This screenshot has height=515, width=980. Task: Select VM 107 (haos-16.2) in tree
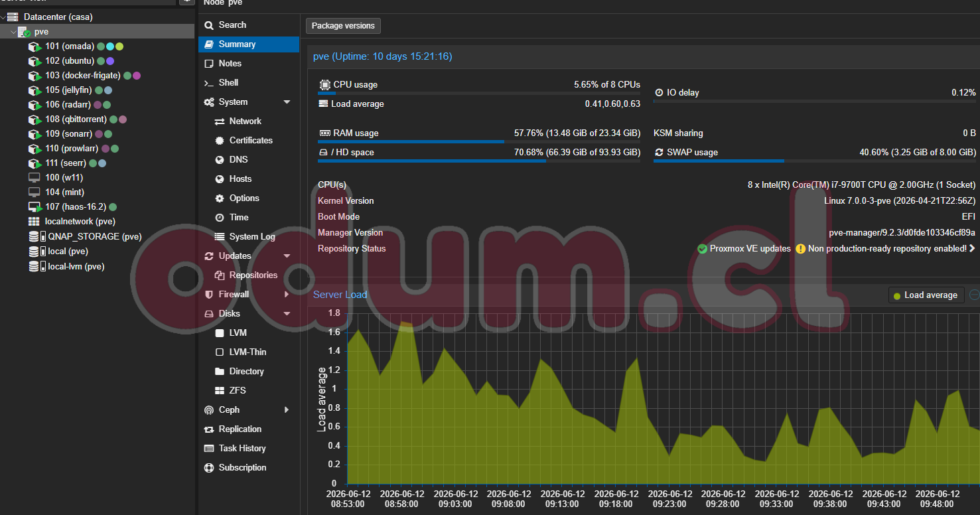pyautogui.click(x=76, y=207)
